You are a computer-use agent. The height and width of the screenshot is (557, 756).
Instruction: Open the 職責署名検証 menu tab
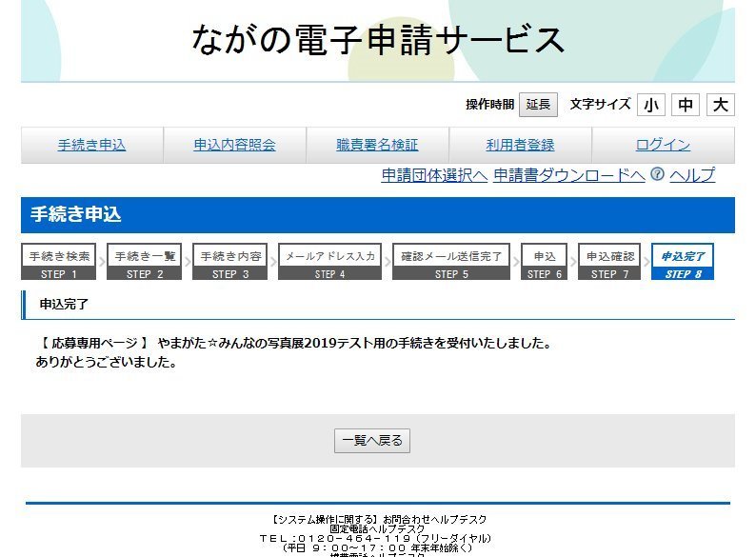coord(377,145)
